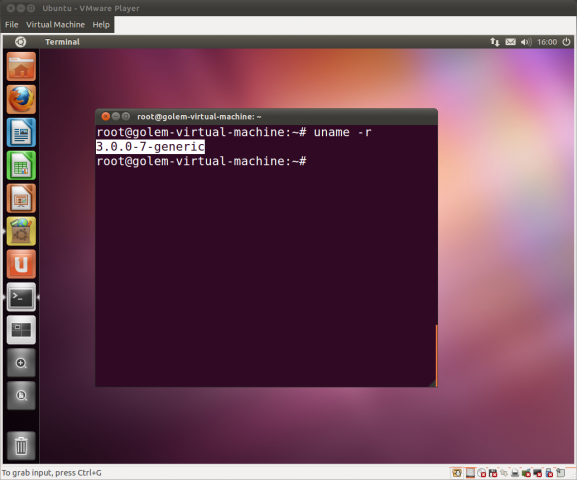Click the 16:00 clock indicator

(x=547, y=42)
